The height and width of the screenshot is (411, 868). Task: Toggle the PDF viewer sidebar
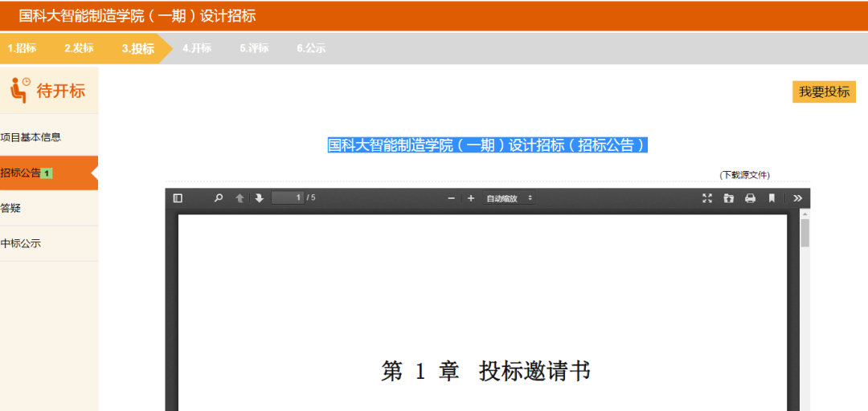(178, 198)
